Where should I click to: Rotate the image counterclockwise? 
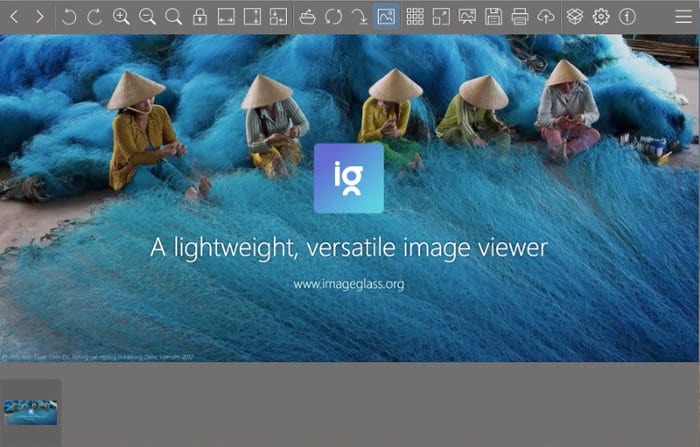pyautogui.click(x=69, y=17)
